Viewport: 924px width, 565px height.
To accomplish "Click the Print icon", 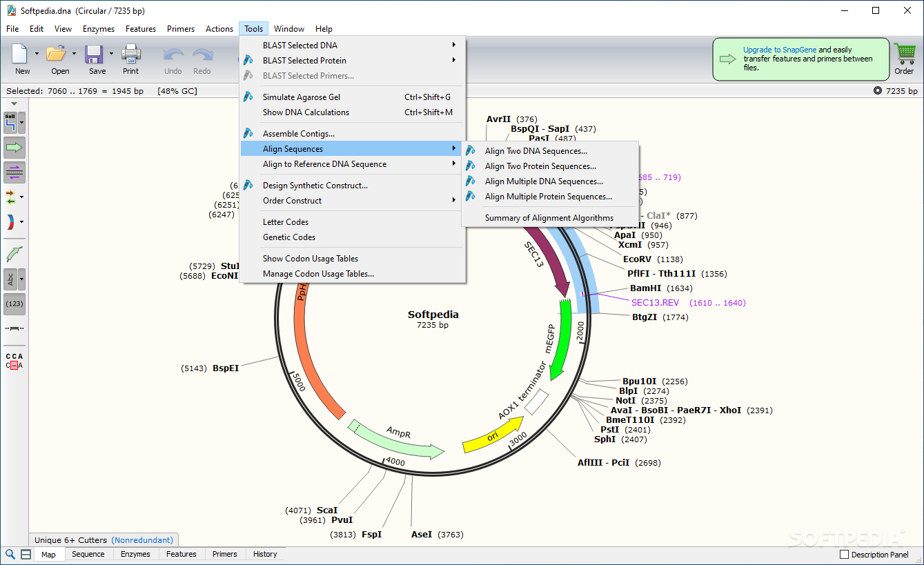I will (x=130, y=54).
